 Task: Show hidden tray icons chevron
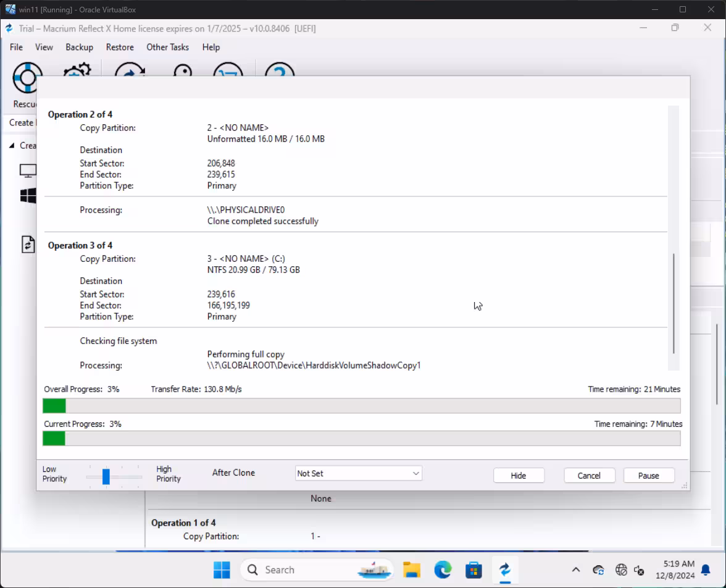pos(575,569)
